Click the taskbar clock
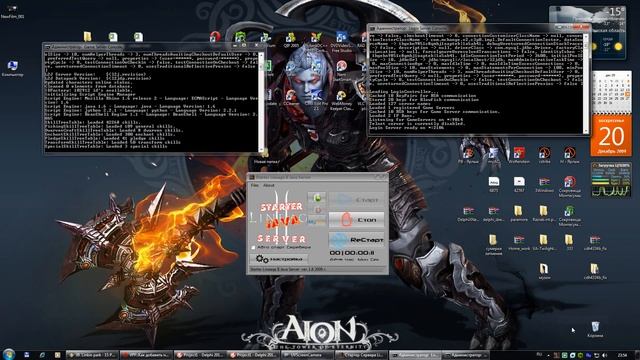 coord(622,355)
